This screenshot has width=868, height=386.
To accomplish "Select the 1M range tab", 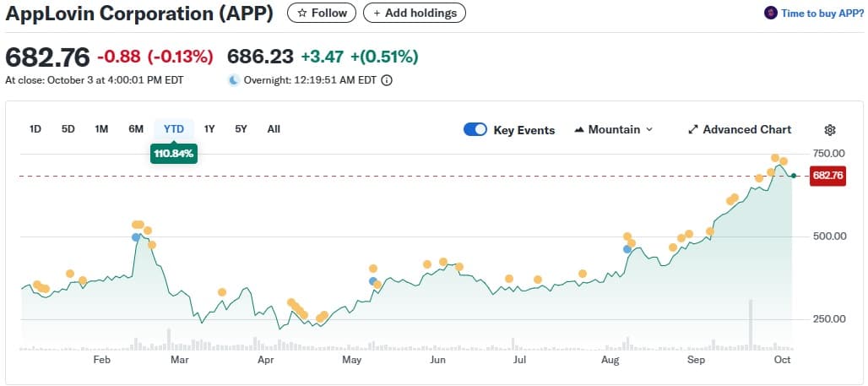I will pyautogui.click(x=101, y=129).
